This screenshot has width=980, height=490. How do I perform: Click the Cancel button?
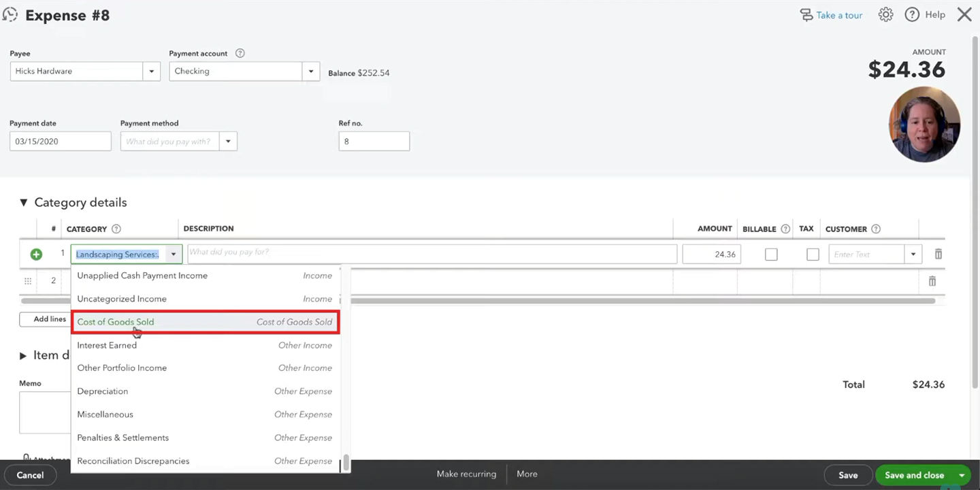click(30, 475)
